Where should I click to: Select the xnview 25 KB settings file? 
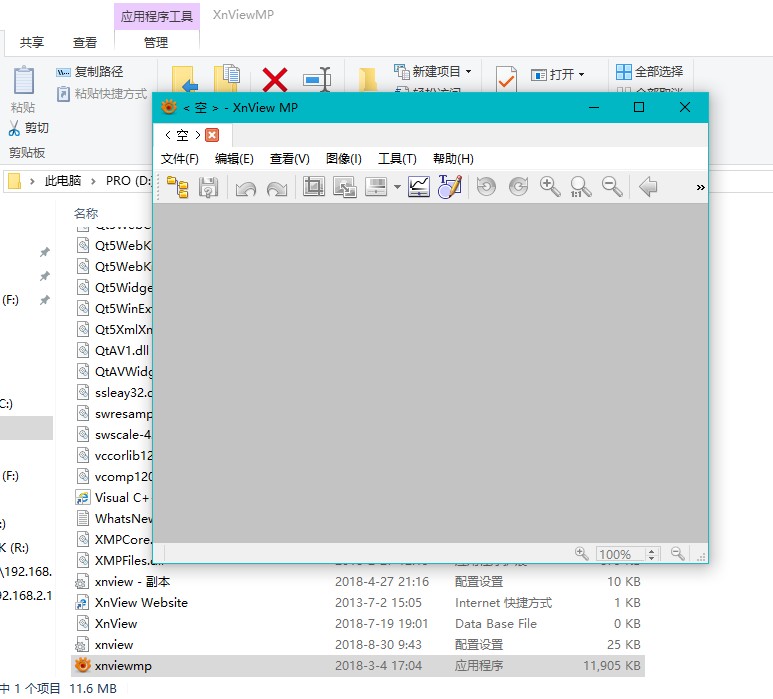(x=358, y=644)
